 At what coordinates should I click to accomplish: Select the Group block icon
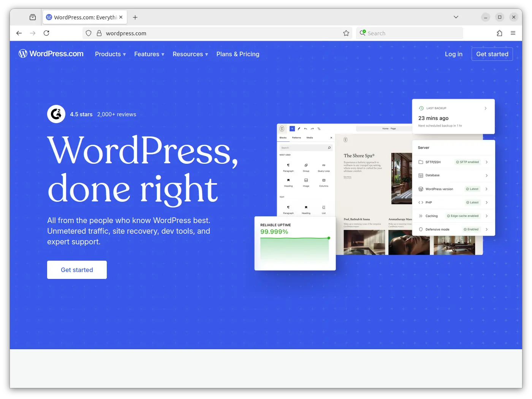tap(306, 165)
